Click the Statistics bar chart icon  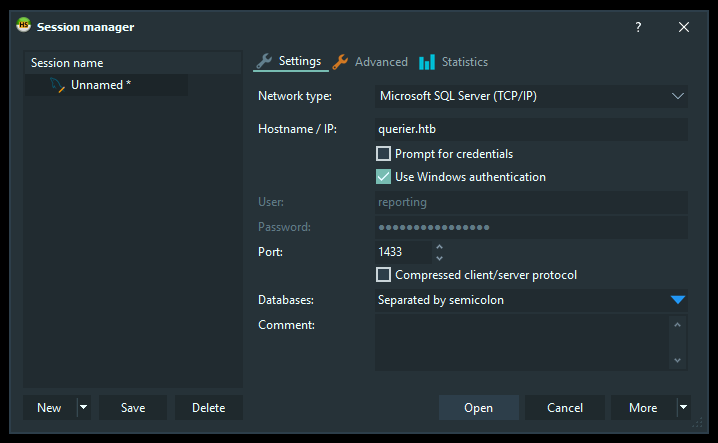[x=427, y=62]
